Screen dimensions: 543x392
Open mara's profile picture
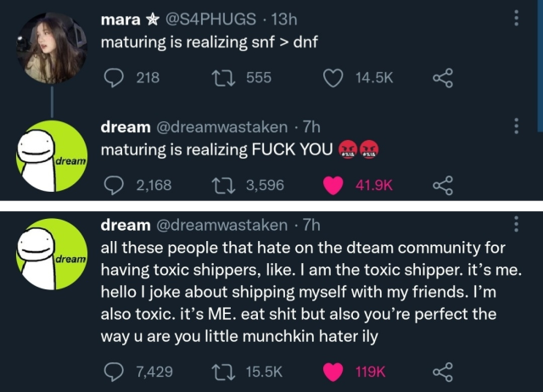coord(52,48)
